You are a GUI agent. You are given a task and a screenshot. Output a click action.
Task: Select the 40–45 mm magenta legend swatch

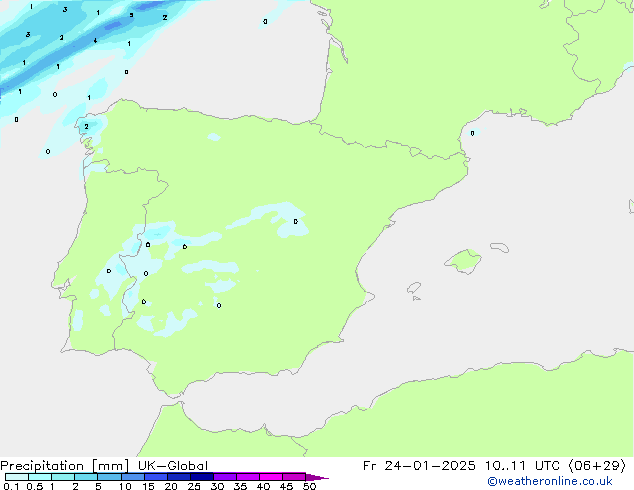coord(271,477)
